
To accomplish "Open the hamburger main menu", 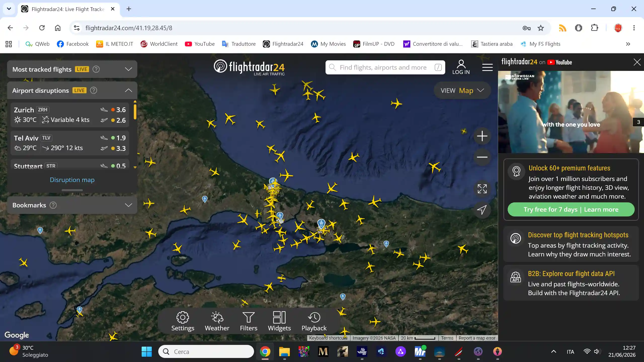I will pos(487,67).
